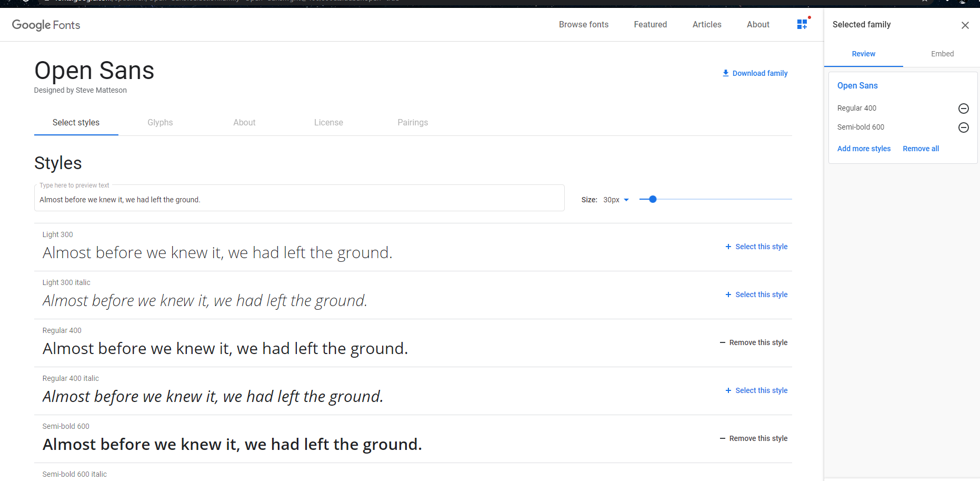Image resolution: width=980 pixels, height=481 pixels.
Task: Remove the Semi-bold 600 style from list
Action: click(x=754, y=438)
